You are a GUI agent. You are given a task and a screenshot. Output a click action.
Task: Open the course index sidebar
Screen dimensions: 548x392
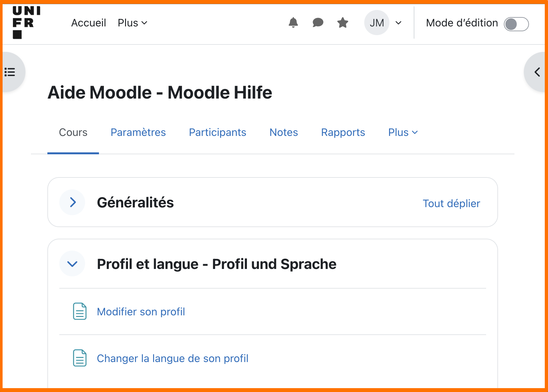click(x=10, y=72)
